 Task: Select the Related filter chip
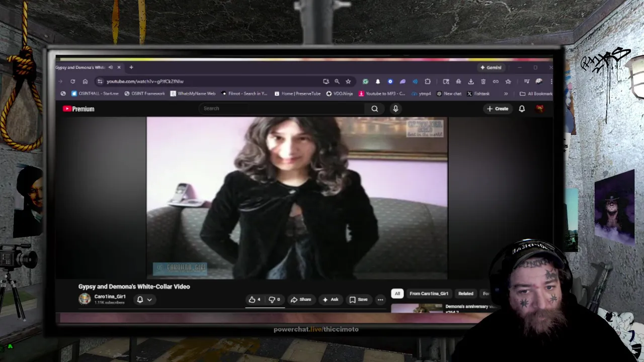click(x=465, y=294)
